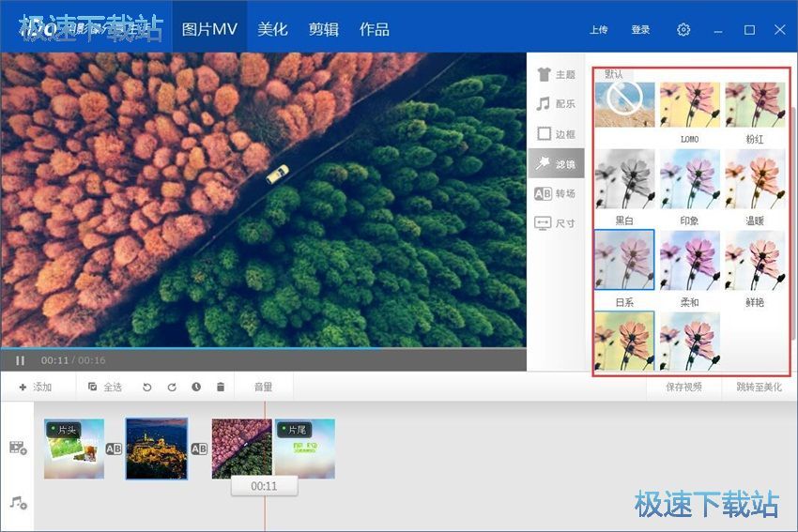
Task: Click the add video clip track icon
Action: coord(18,448)
